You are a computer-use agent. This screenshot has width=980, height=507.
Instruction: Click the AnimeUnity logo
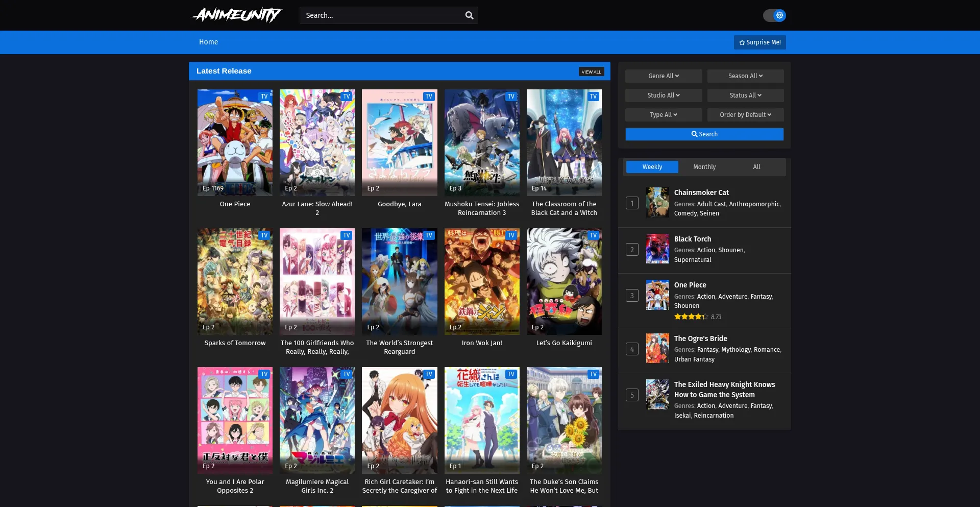(236, 15)
